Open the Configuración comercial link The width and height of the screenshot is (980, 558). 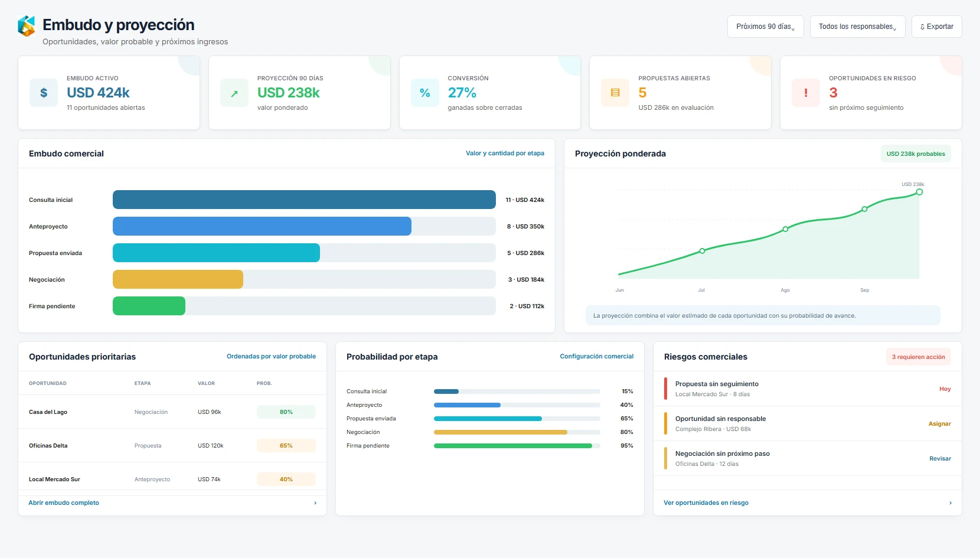(x=596, y=356)
